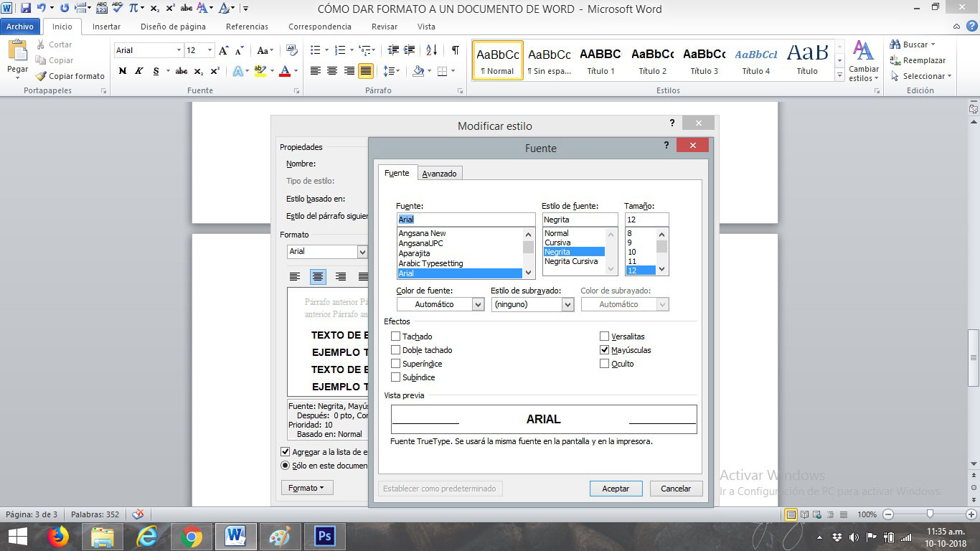
Task: Align text right in the ribbon
Action: click(x=349, y=71)
